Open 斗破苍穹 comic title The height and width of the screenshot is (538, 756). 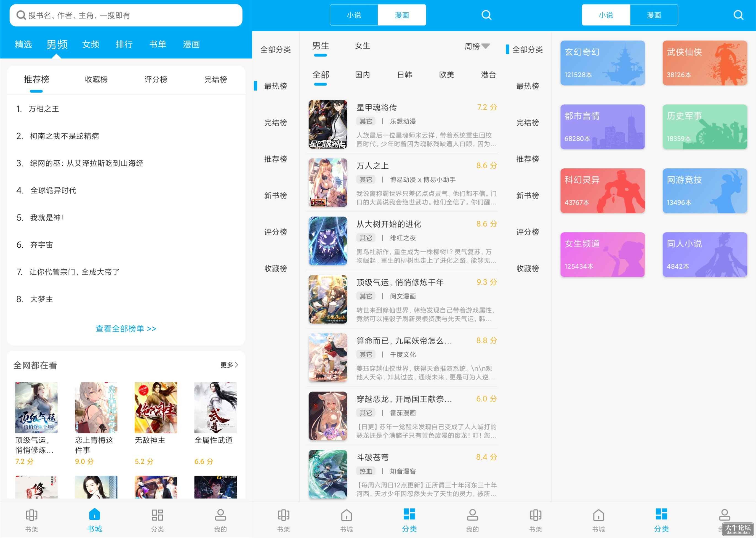click(372, 457)
